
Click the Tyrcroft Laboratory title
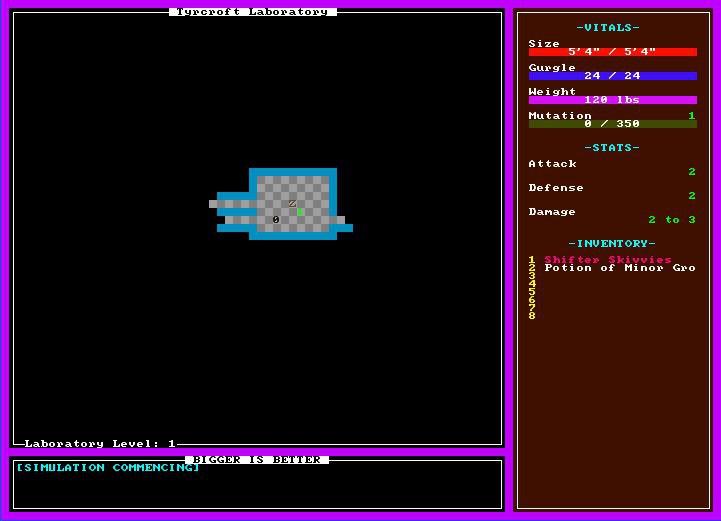pos(252,11)
